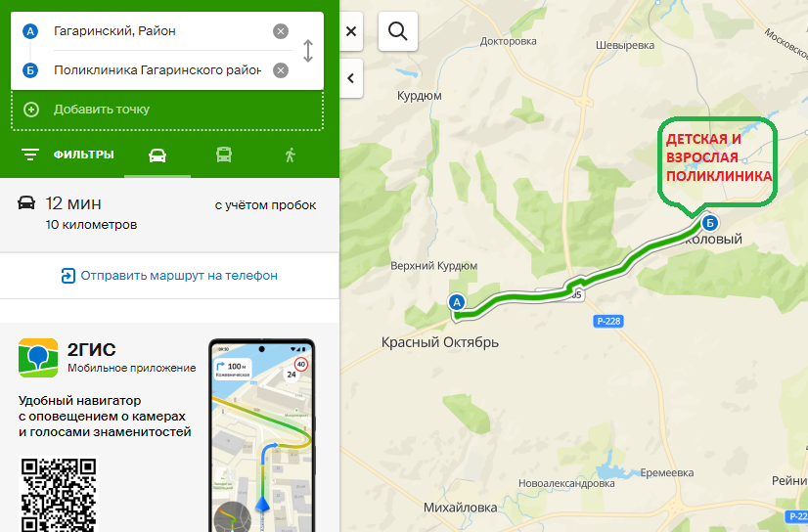Clear the Гагаринский, Район start point
The image size is (808, 532).
point(281,31)
